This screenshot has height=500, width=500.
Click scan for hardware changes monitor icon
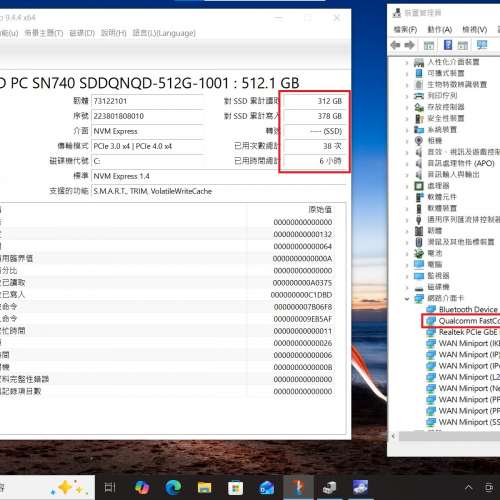482,45
